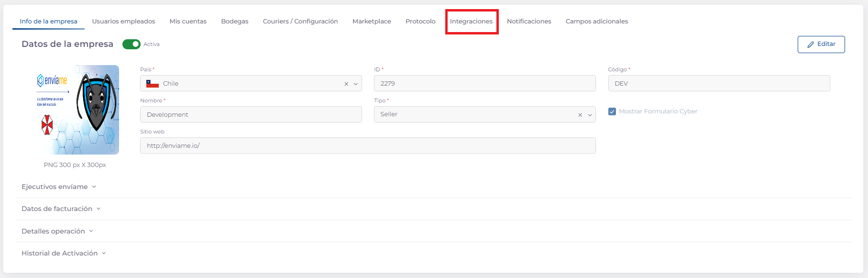Clear the Chile country selection
Viewport: 868px width, 278px height.
click(x=346, y=84)
